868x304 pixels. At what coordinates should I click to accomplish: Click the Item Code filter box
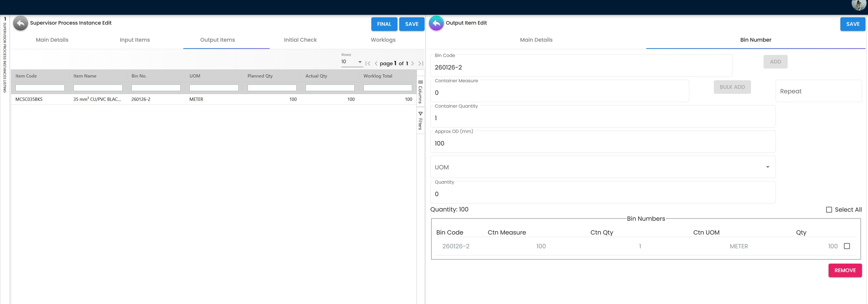coord(40,88)
